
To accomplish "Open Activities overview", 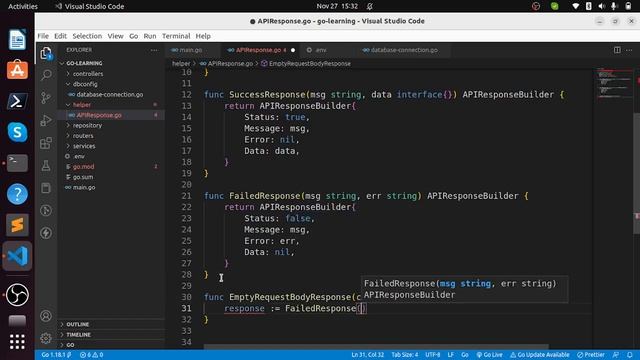I will [23, 6].
